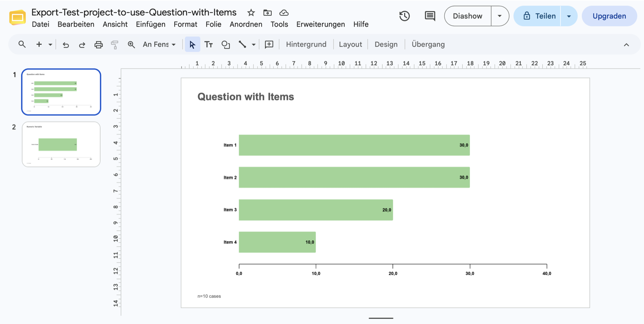Click the Upgraden button
This screenshot has height=324, width=644.
(609, 16)
